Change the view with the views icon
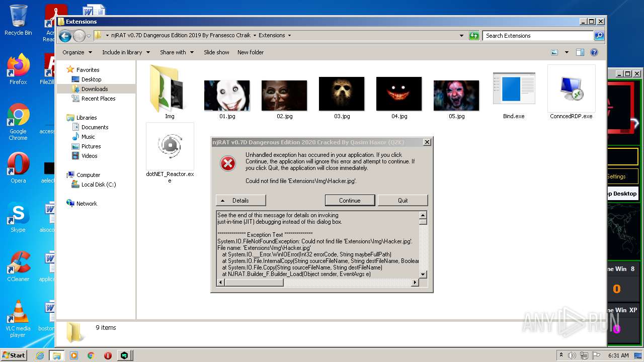The width and height of the screenshot is (644, 362). (554, 52)
